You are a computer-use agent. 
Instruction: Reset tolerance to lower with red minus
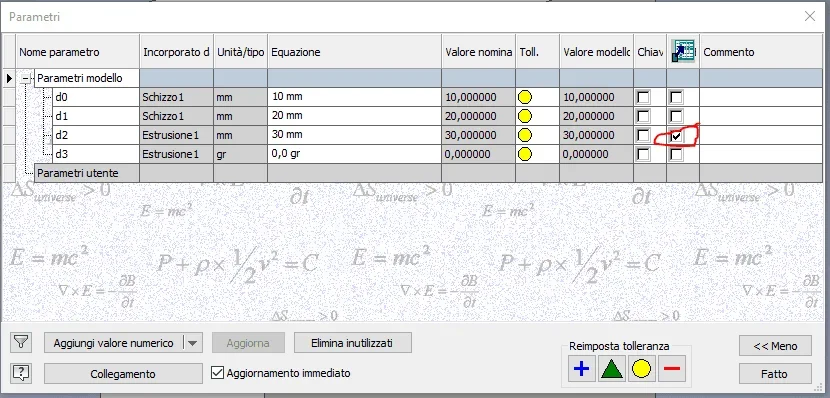coord(672,369)
